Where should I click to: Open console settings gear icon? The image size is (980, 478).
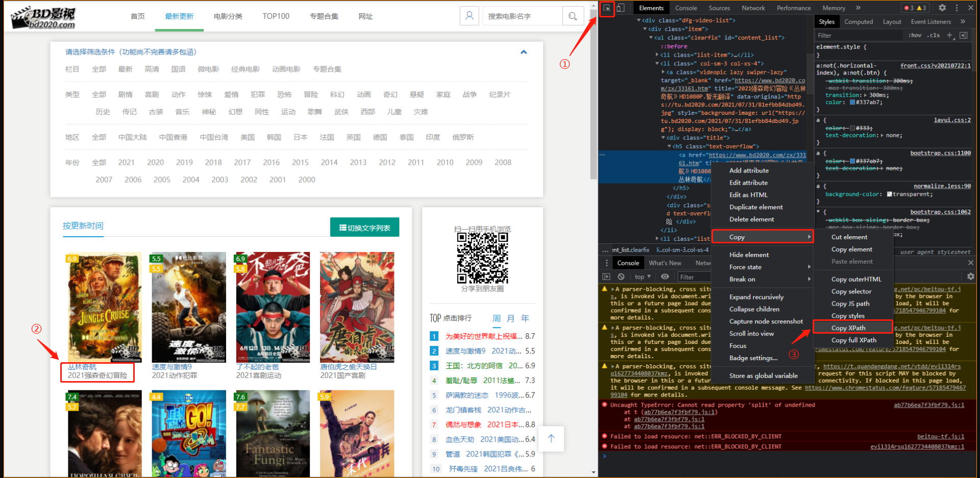[x=971, y=276]
